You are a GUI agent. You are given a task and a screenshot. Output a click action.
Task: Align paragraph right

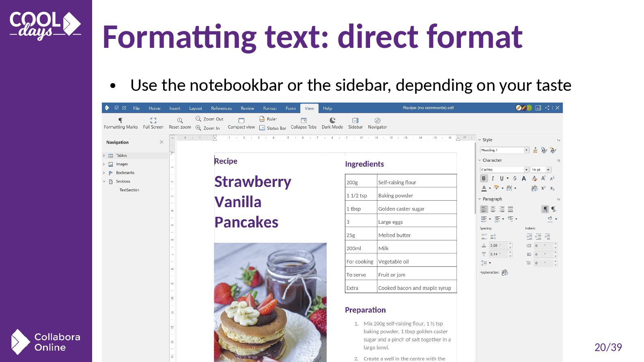pos(502,209)
